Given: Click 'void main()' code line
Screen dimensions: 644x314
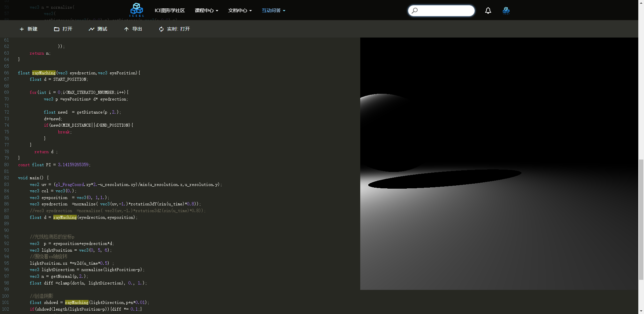Looking at the screenshot, I should coord(33,178).
